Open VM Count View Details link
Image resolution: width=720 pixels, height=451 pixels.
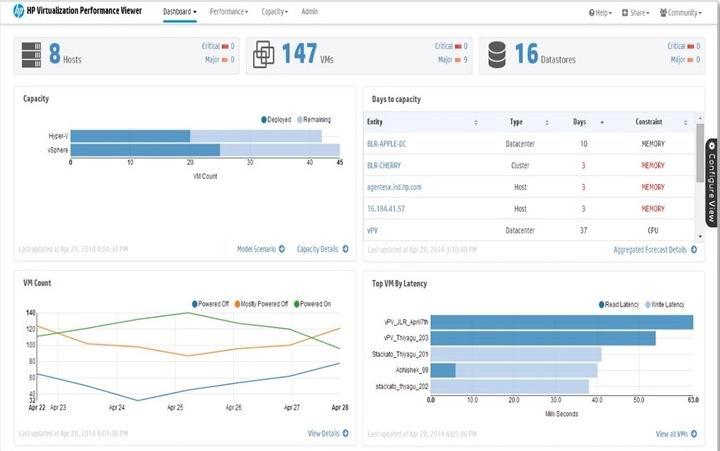(x=324, y=433)
